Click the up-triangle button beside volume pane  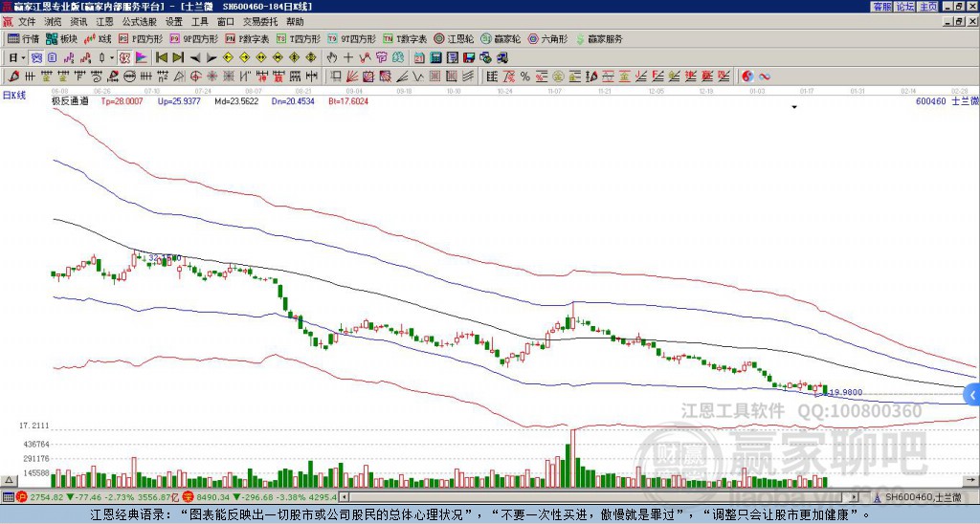(9, 480)
